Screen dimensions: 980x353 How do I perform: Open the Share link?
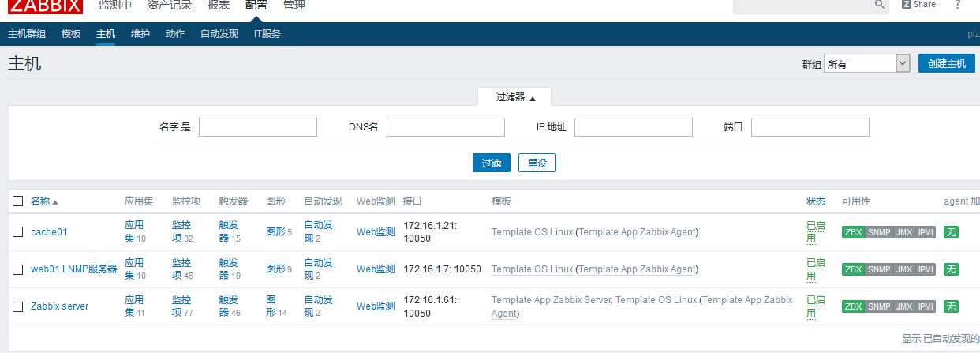918,5
